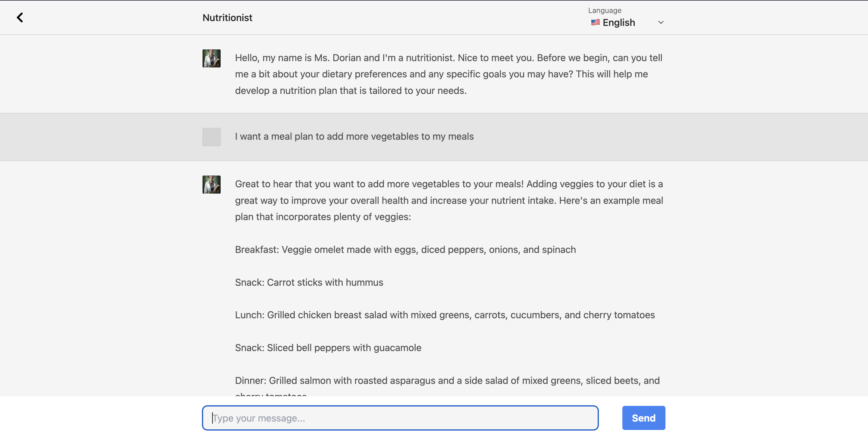Go back using the left arrow icon
Viewport: 868px width, 439px height.
coord(20,17)
